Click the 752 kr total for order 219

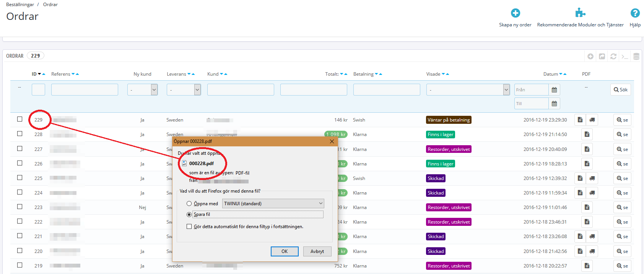341,266
